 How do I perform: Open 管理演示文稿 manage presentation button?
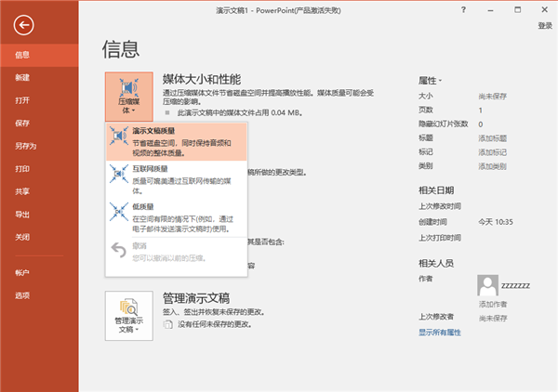click(x=129, y=316)
